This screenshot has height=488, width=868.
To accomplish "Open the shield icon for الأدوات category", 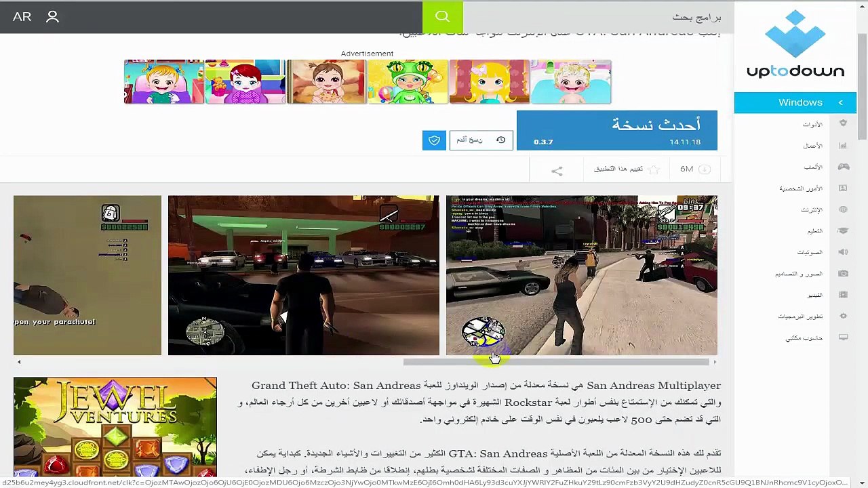I will coord(843,124).
